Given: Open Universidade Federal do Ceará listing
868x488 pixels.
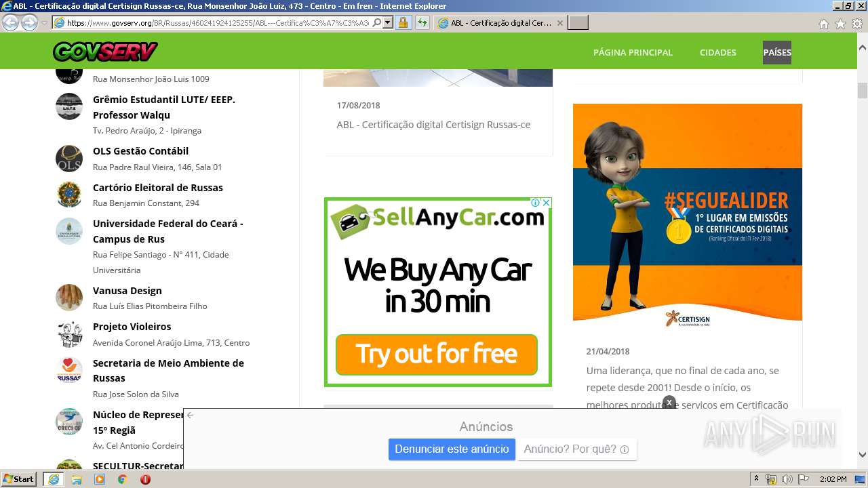Looking at the screenshot, I should click(167, 231).
